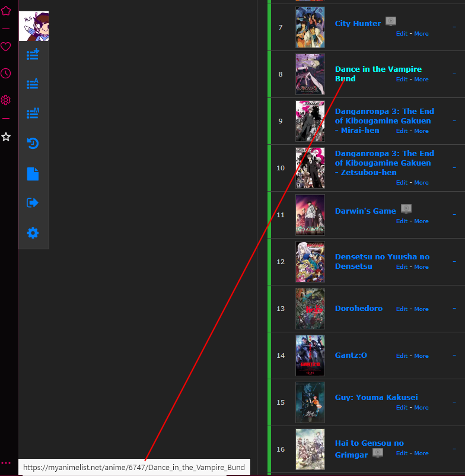Click the video icon next to City Hunter

[x=390, y=21]
